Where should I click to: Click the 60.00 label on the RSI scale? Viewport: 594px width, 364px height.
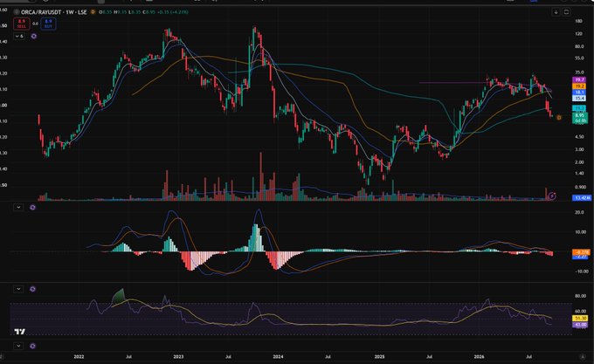click(x=580, y=312)
